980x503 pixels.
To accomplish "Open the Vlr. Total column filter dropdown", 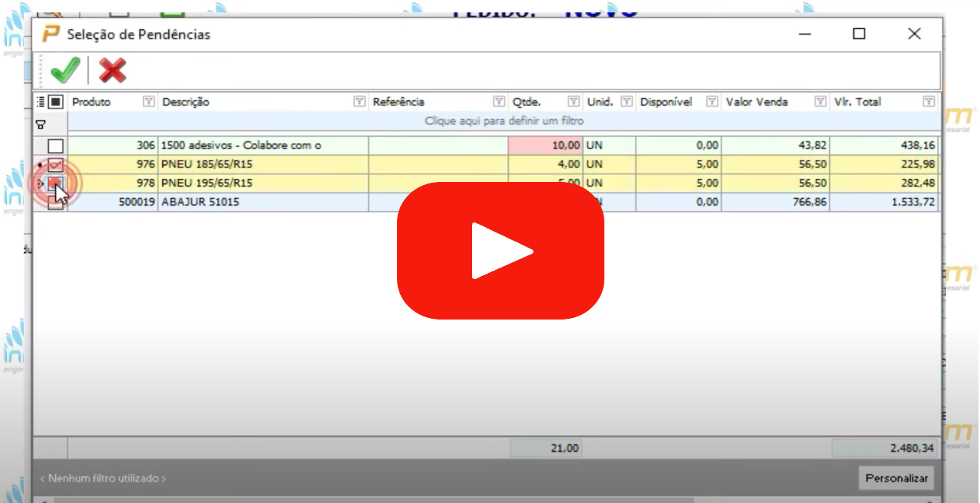I will coord(929,102).
